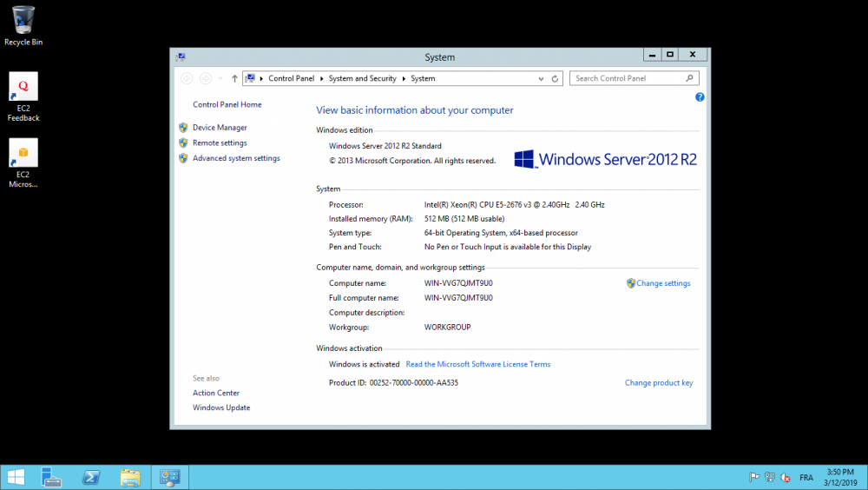Open File Explorer from the taskbar

[x=131, y=477]
